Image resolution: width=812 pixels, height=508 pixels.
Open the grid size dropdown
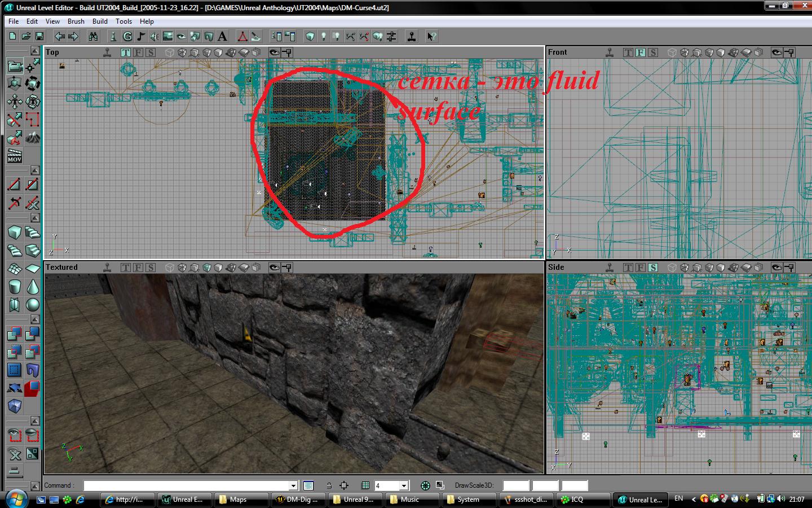(x=404, y=486)
